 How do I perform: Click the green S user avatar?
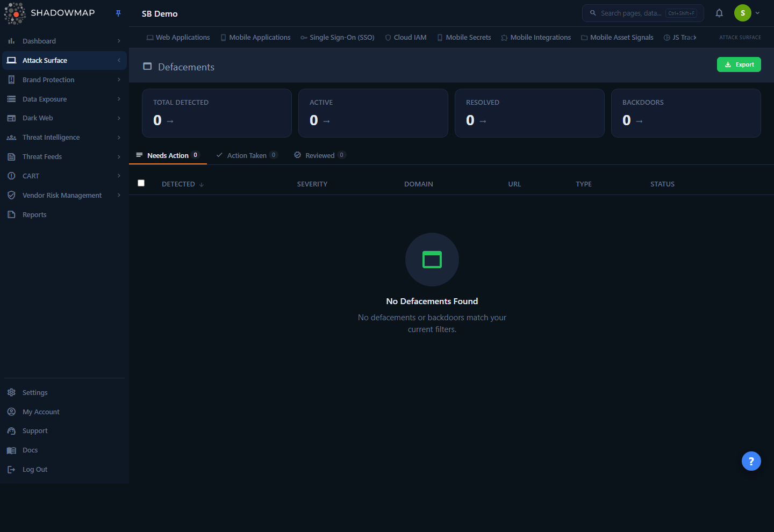tap(743, 13)
